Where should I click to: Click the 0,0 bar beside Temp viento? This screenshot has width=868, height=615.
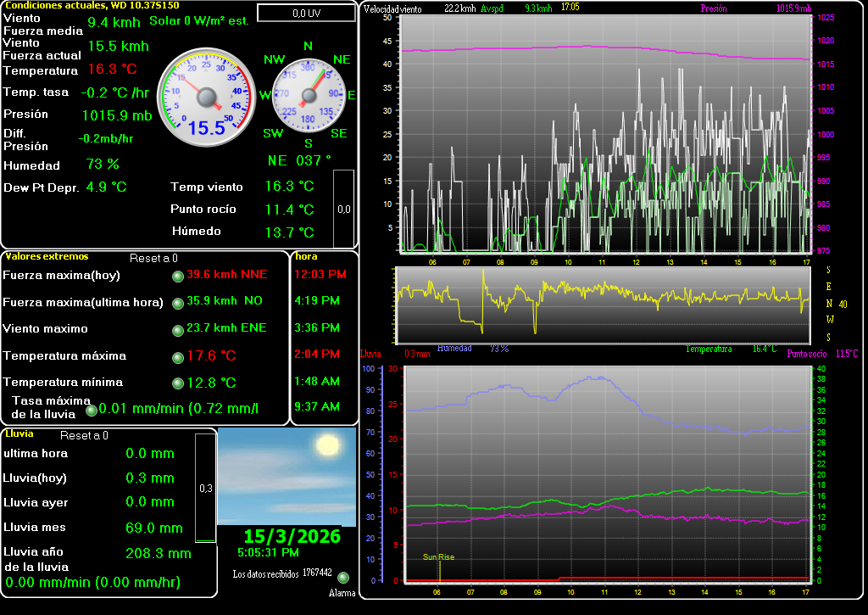coord(343,209)
